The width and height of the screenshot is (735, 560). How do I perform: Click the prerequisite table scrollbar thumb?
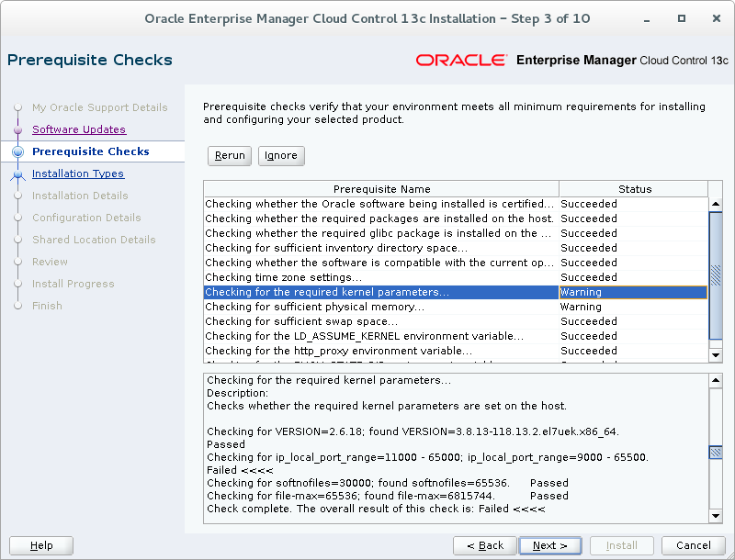[716, 275]
